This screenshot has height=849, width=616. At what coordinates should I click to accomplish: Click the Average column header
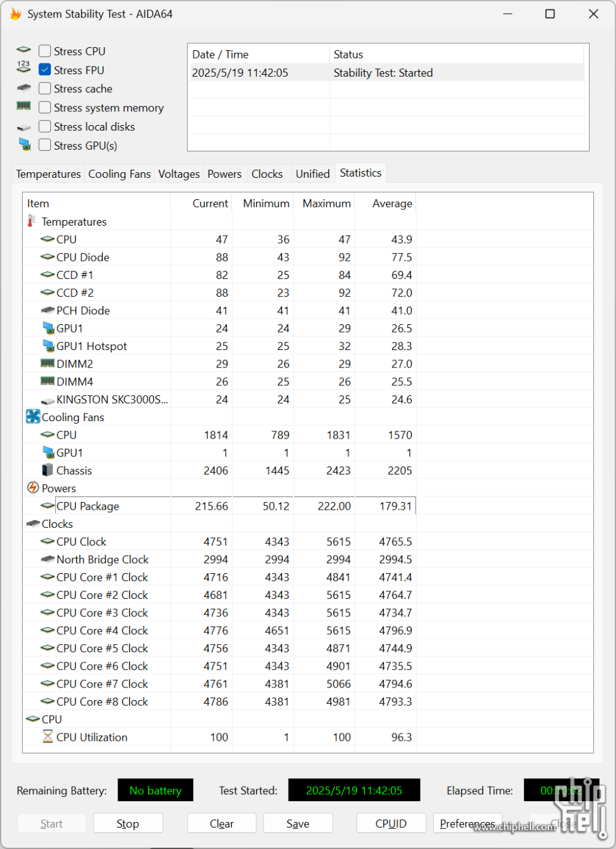[x=385, y=203]
